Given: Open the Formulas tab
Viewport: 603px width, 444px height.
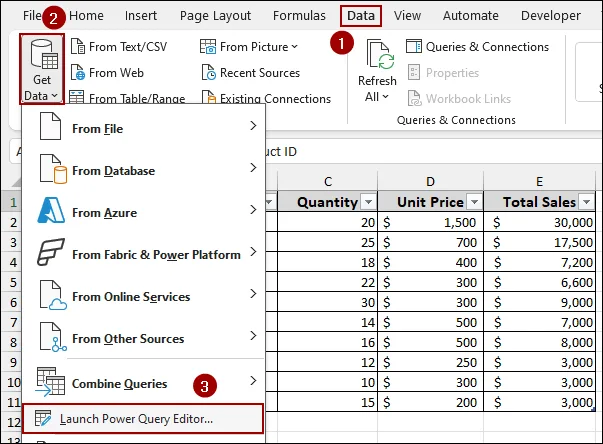Looking at the screenshot, I should tap(299, 15).
